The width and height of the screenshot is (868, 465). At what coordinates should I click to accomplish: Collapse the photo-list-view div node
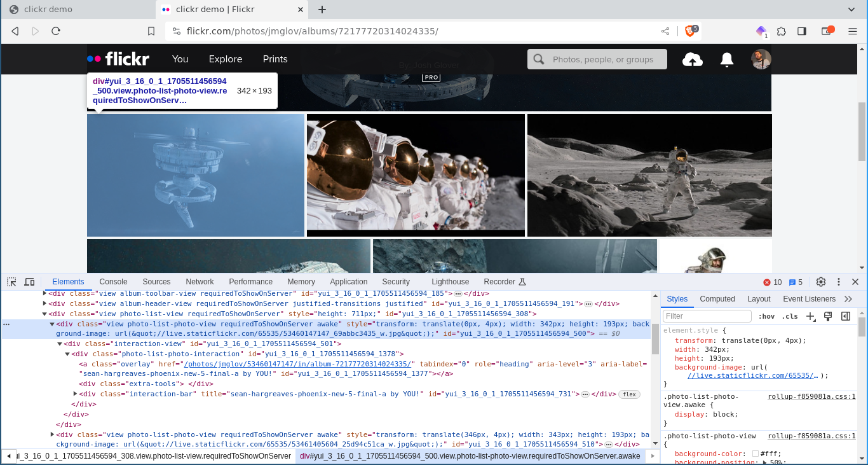click(x=44, y=314)
